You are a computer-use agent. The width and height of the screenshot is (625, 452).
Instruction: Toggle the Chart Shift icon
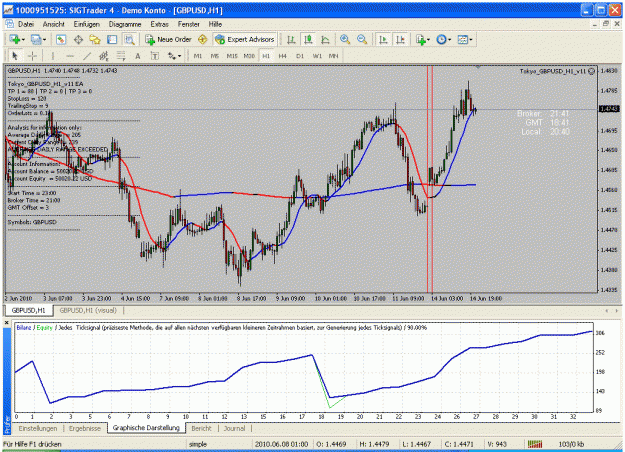pyautogui.click(x=400, y=39)
